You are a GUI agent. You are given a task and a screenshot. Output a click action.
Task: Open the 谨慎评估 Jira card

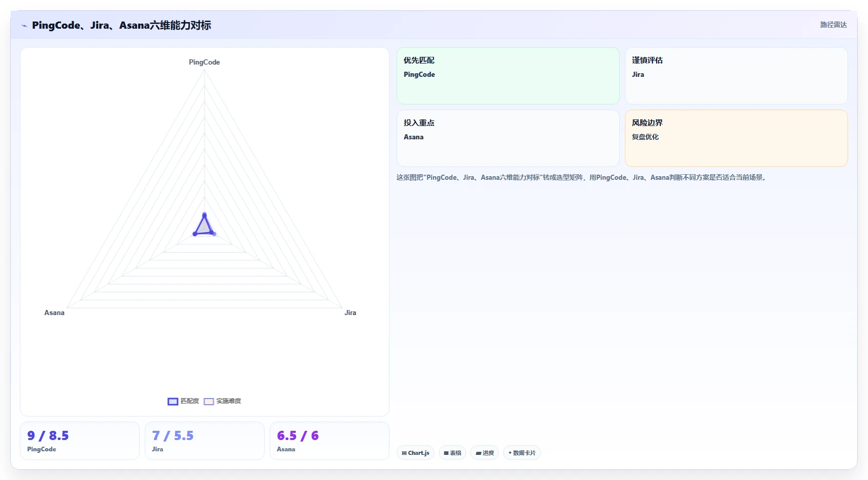tap(736, 76)
